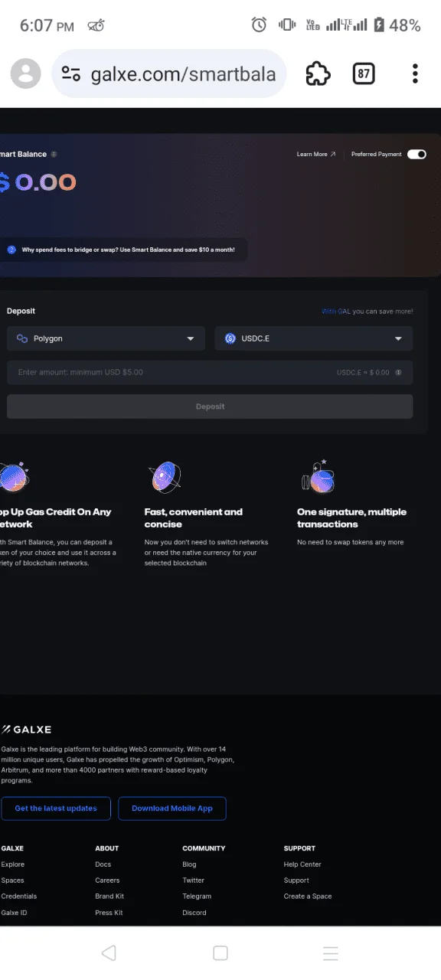Click Get the latest updates button
Image resolution: width=441 pixels, height=980 pixels.
(x=56, y=808)
